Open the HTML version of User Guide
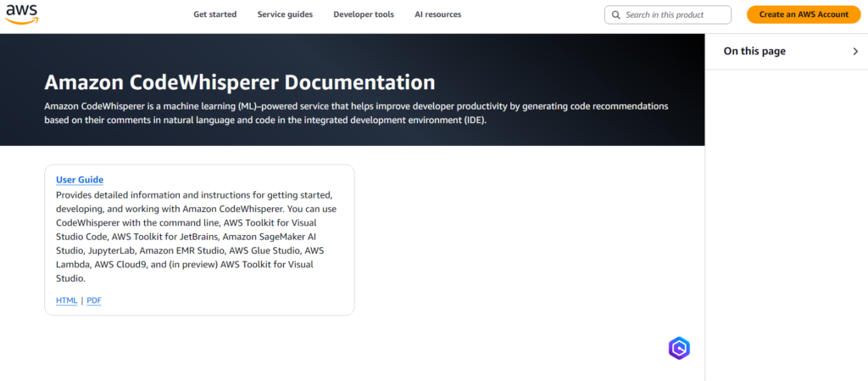 tap(66, 300)
